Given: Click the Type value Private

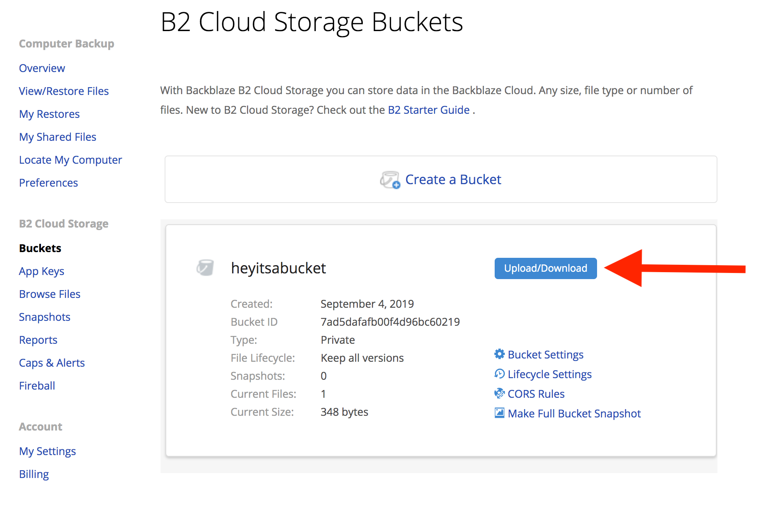Looking at the screenshot, I should point(338,340).
